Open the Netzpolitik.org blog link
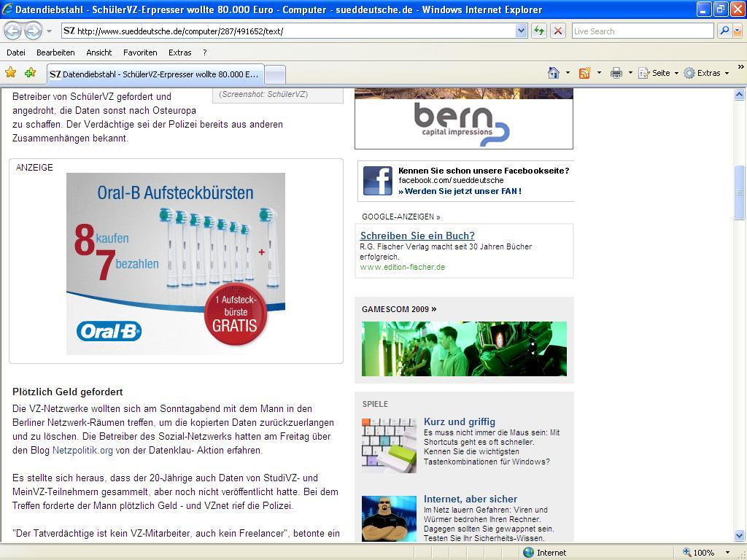 click(82, 450)
